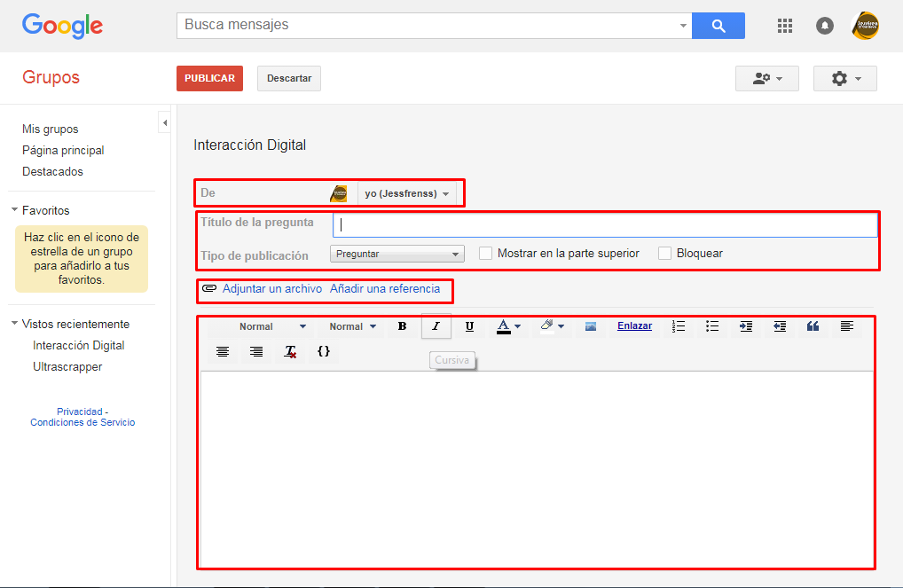Expand the yo (Jessfrenss) sender dropdown
Screen dimensions: 903x588
(x=406, y=193)
